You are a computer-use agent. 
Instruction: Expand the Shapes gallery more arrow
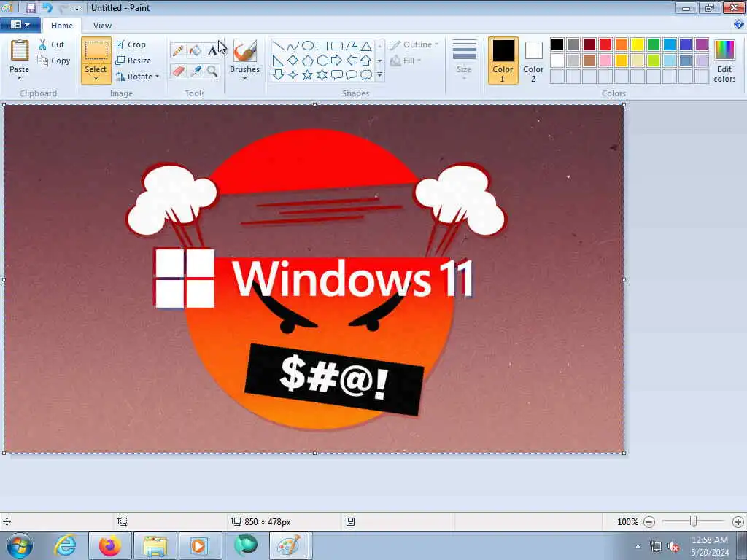coord(379,75)
